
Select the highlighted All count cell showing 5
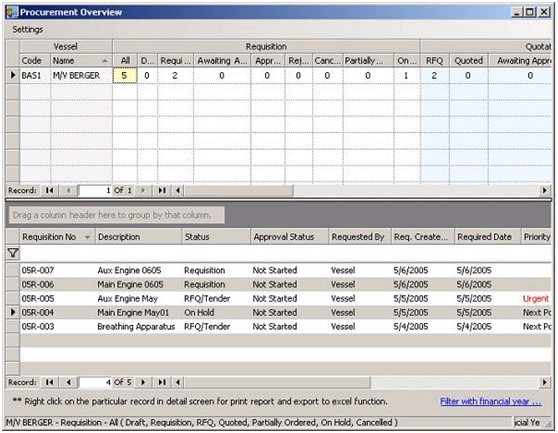coord(125,75)
